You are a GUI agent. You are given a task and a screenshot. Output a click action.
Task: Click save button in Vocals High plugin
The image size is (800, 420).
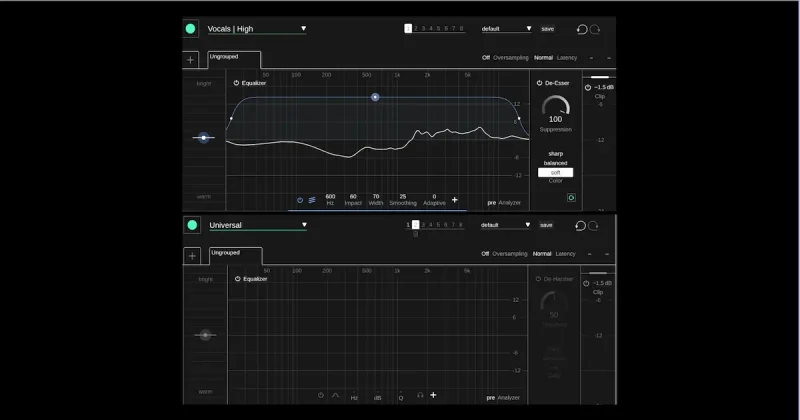pyautogui.click(x=547, y=29)
